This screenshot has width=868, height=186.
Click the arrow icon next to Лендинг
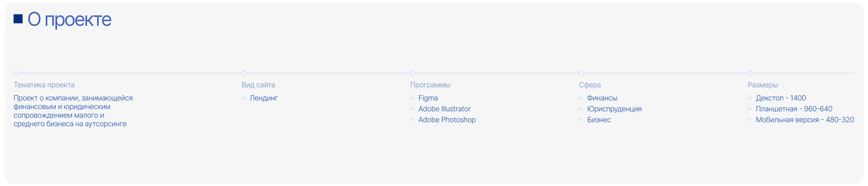pyautogui.click(x=243, y=97)
